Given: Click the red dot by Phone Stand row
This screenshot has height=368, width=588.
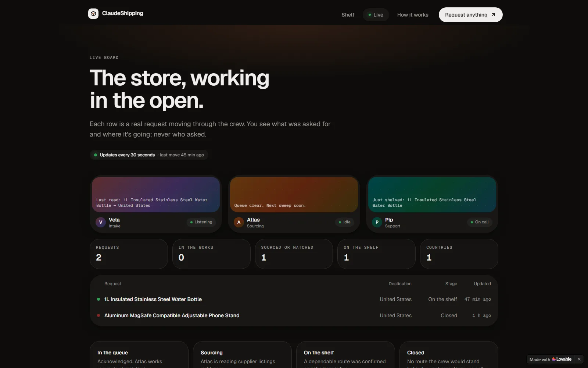Looking at the screenshot, I should (x=98, y=315).
